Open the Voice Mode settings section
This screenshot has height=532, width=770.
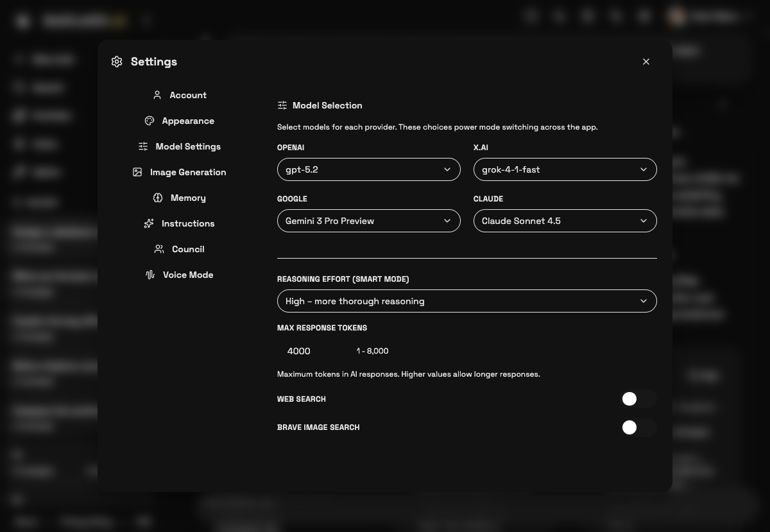click(x=188, y=275)
